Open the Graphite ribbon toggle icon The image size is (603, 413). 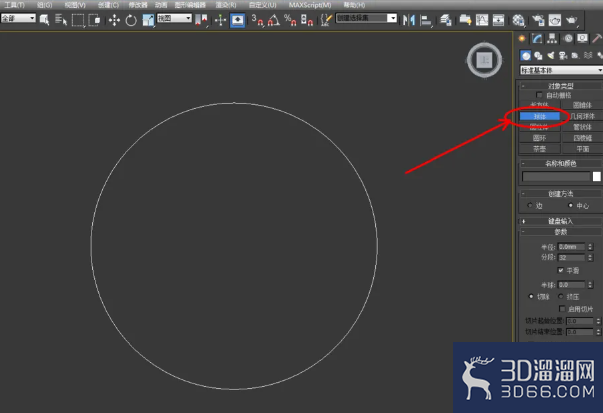pyautogui.click(x=465, y=20)
